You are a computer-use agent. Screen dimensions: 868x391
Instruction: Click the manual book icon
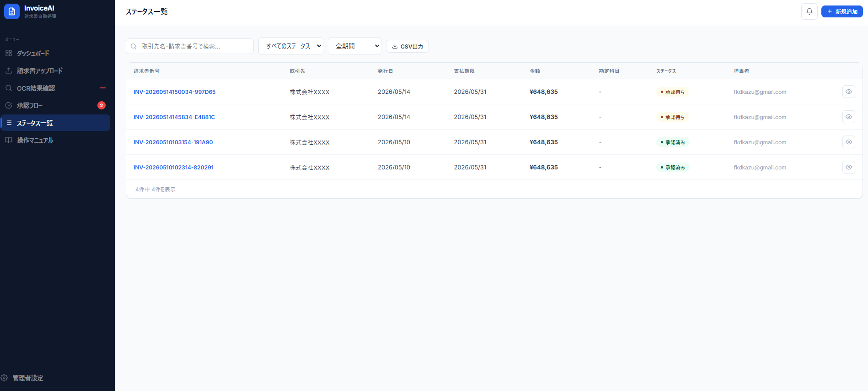coord(9,140)
